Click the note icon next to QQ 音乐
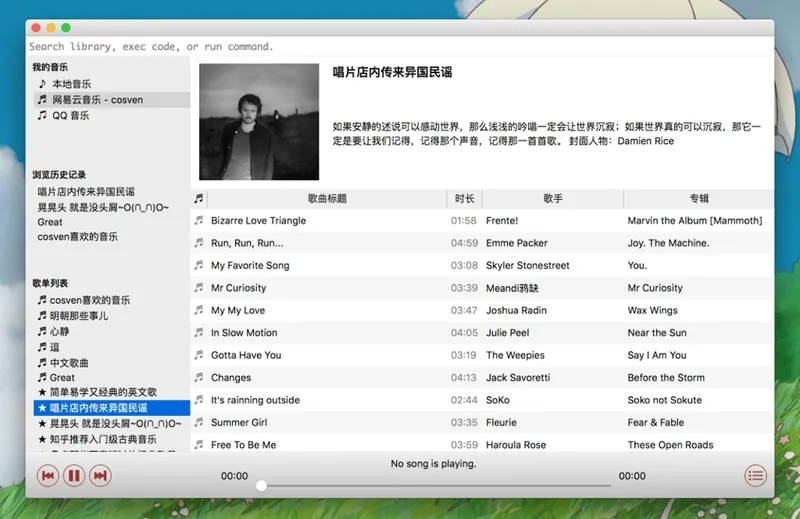 pos(42,115)
